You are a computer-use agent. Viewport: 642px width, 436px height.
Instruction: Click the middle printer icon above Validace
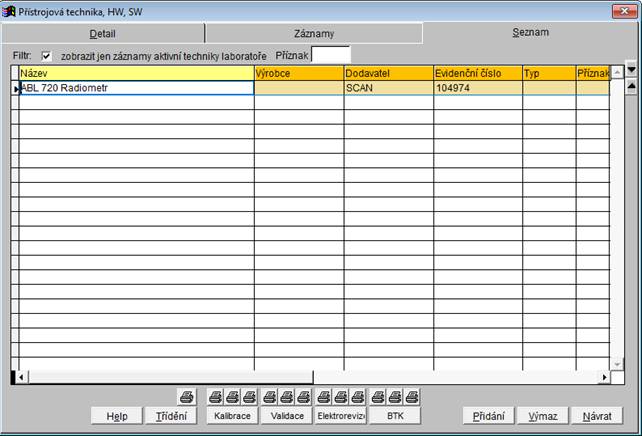[287, 397]
